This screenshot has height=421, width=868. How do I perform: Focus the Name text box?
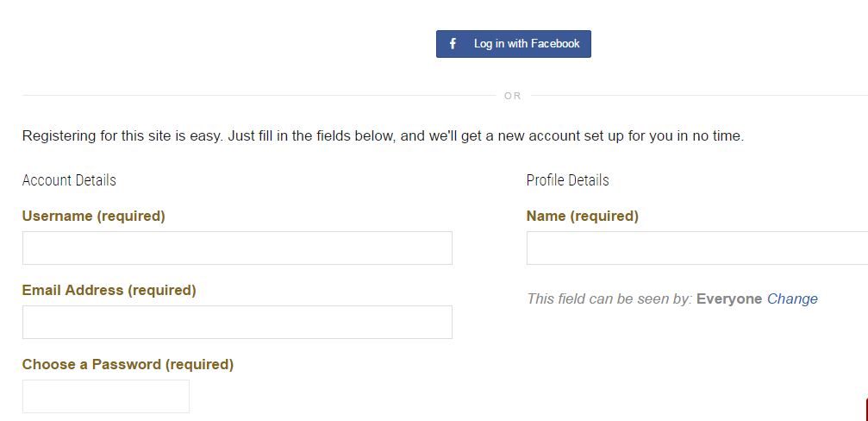pyautogui.click(x=697, y=248)
